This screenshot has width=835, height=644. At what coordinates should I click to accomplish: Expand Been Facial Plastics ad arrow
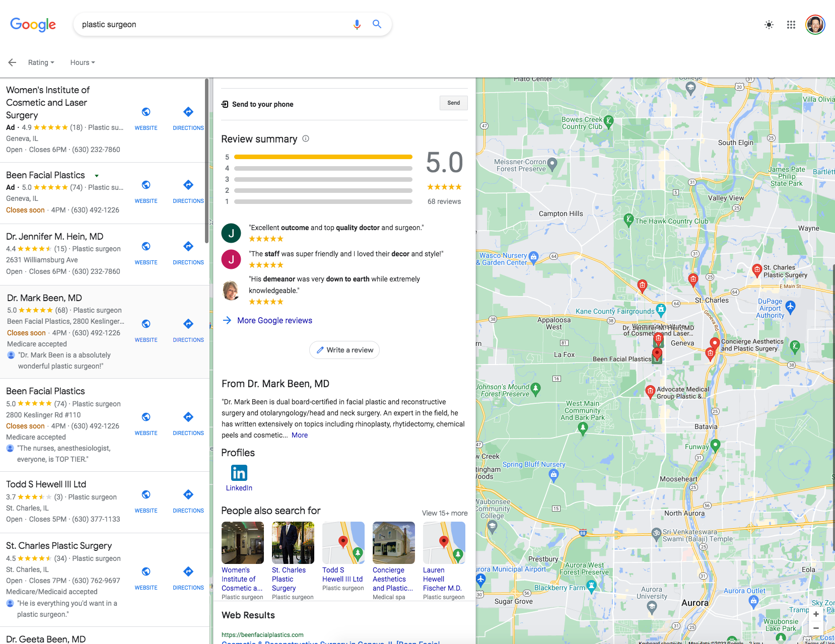pos(97,176)
